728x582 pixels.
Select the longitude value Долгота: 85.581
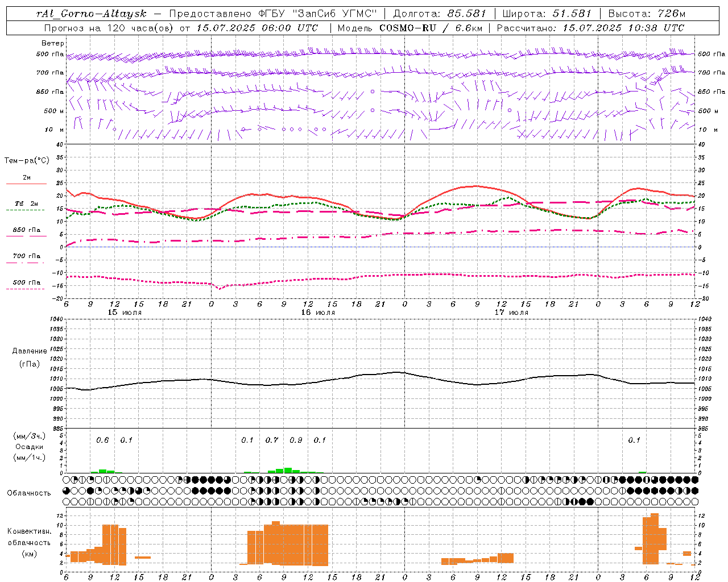pyautogui.click(x=440, y=14)
